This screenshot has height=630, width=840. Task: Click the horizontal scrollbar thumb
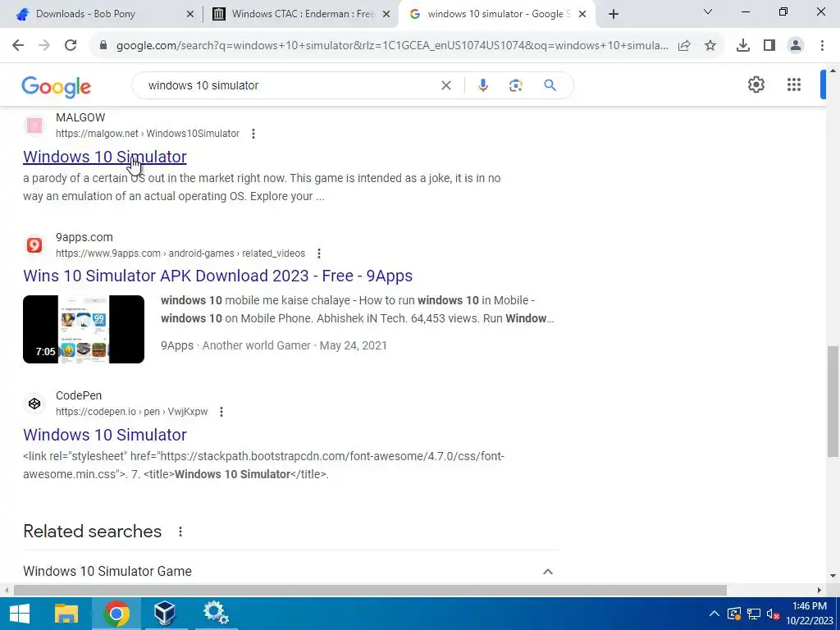coord(370,591)
